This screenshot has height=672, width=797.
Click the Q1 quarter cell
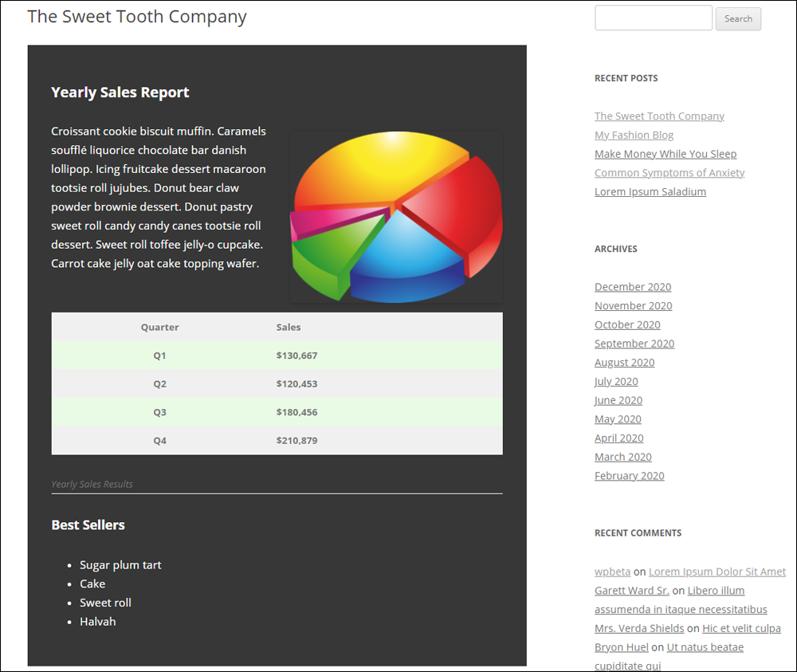point(159,356)
